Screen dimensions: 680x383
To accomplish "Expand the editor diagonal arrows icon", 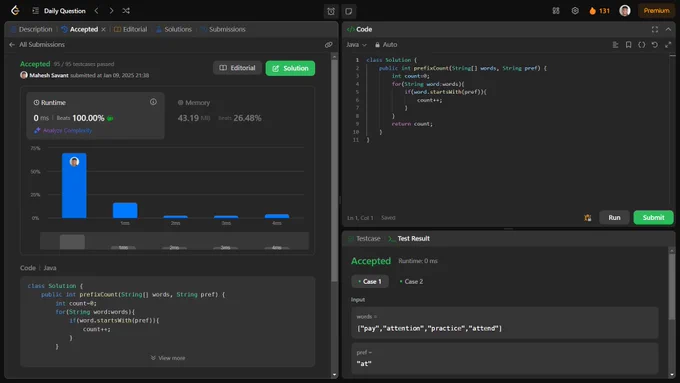I will point(668,45).
